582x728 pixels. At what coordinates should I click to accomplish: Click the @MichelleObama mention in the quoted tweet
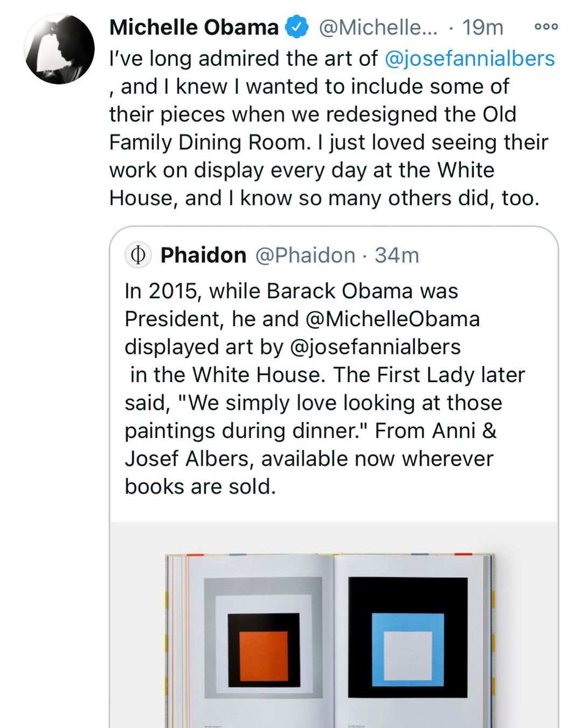tap(392, 319)
